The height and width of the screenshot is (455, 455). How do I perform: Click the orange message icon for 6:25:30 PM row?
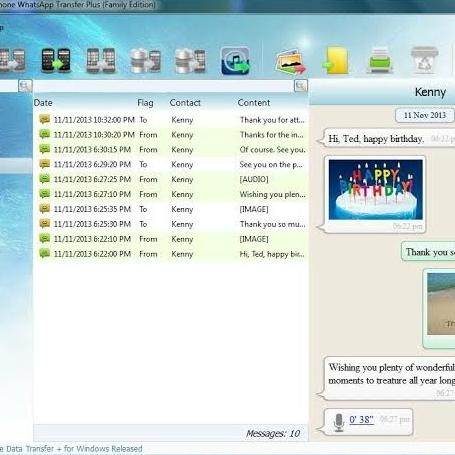click(44, 223)
